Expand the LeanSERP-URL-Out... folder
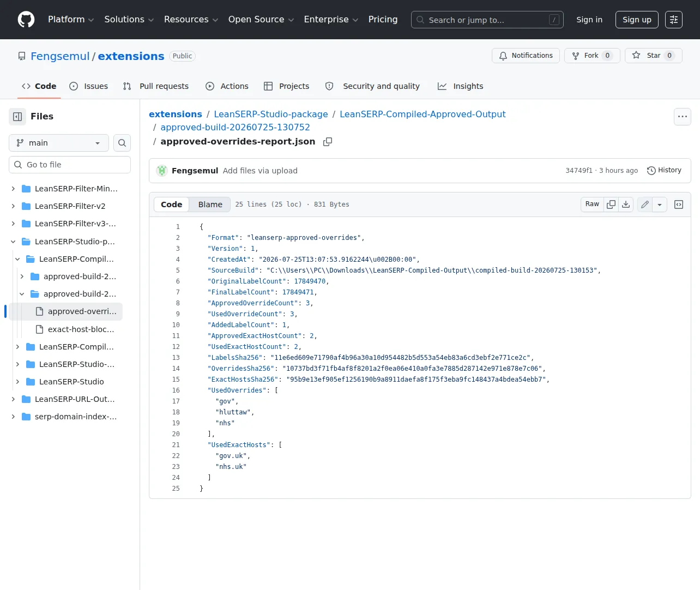Viewport: 700px width, 590px height. [x=13, y=399]
